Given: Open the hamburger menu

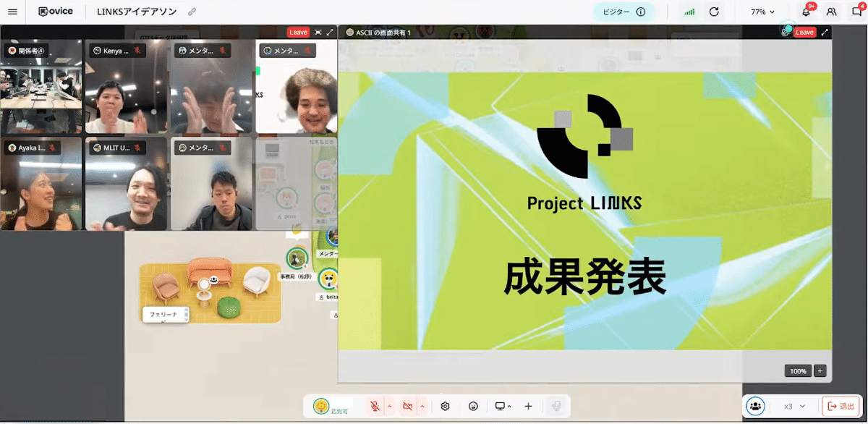Looking at the screenshot, I should [12, 12].
